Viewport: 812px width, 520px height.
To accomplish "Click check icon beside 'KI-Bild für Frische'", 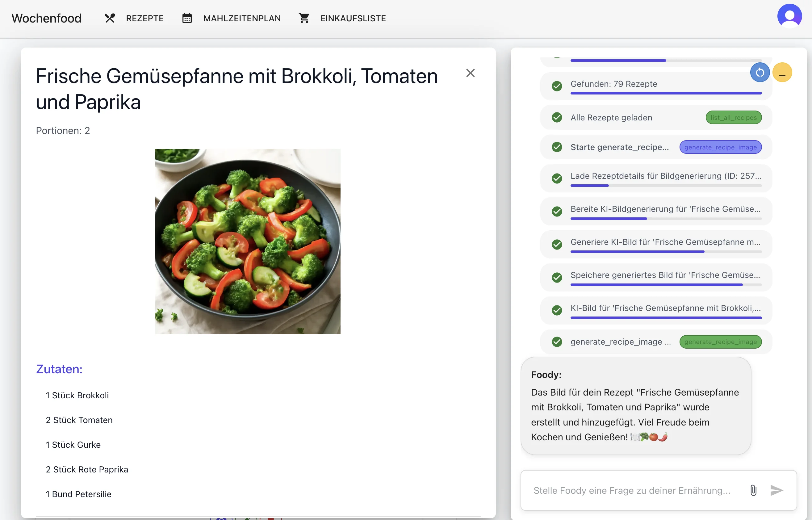I will pyautogui.click(x=557, y=310).
